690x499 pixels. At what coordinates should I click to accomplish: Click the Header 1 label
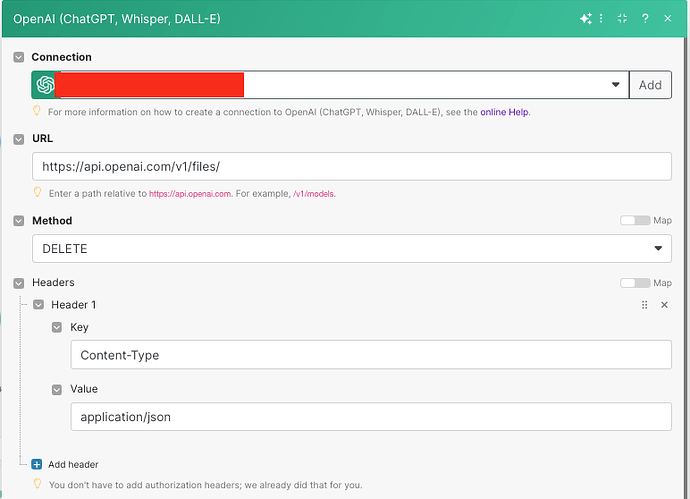(x=73, y=305)
